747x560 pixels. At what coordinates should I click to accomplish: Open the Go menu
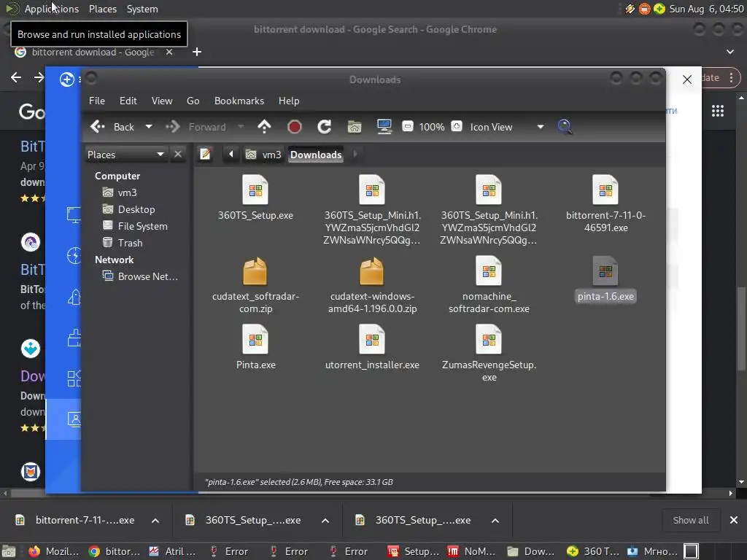pyautogui.click(x=193, y=101)
